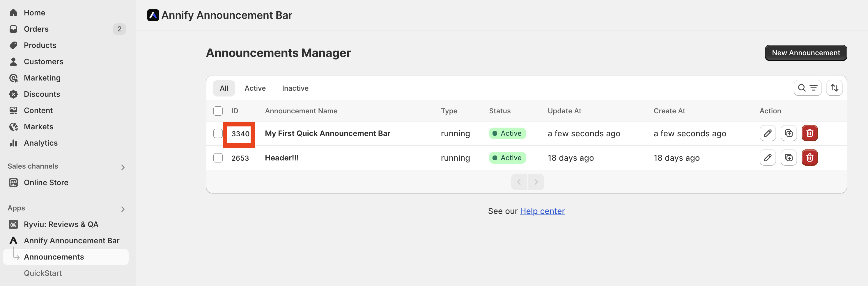Click the Online Store storefront icon
Screen dimensions: 868x286
tap(13, 182)
